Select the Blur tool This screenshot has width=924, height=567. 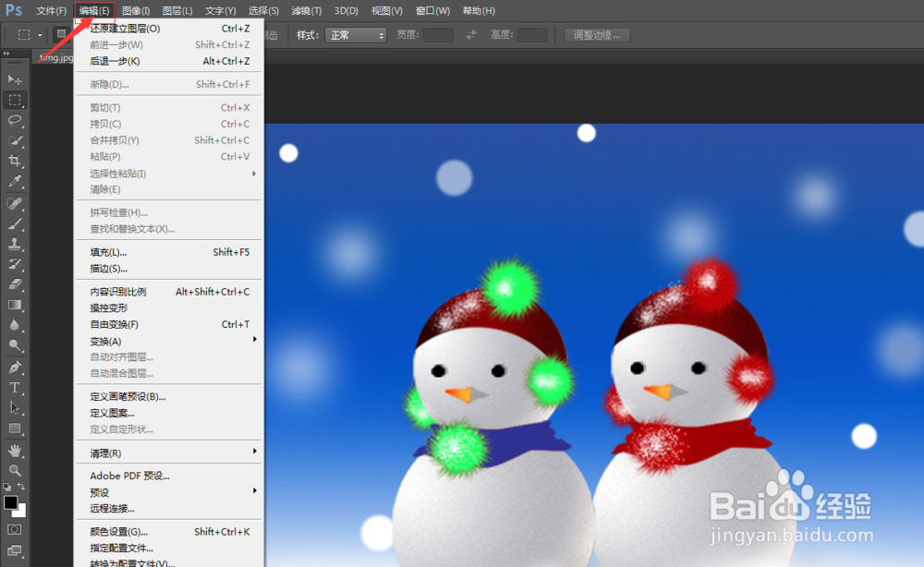pos(15,324)
